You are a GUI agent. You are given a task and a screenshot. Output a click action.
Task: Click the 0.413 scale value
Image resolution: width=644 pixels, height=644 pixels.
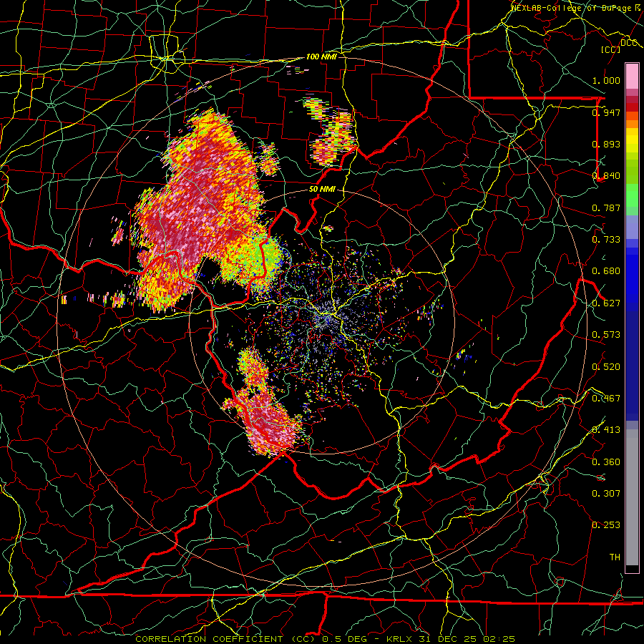click(606, 430)
